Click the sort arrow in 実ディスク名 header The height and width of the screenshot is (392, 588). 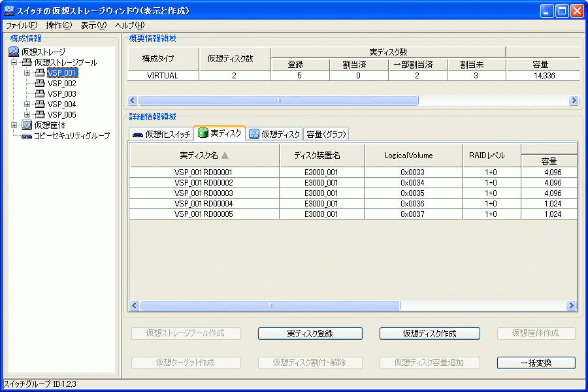225,155
